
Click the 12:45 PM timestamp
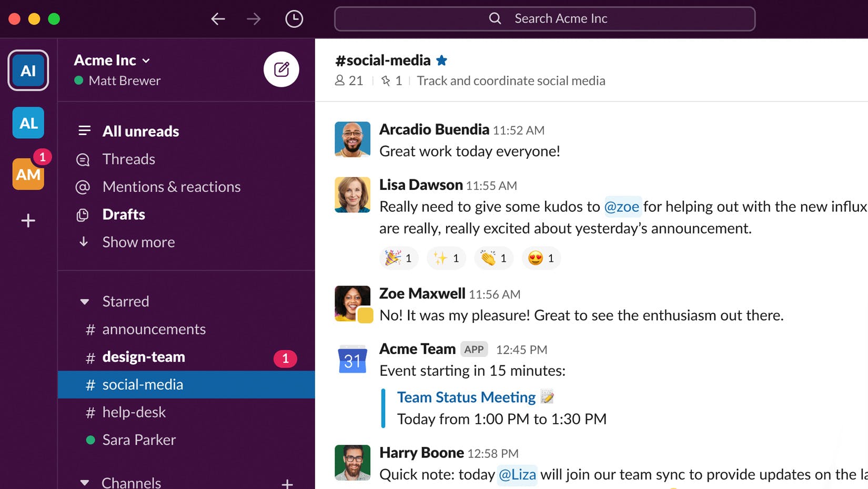click(522, 350)
